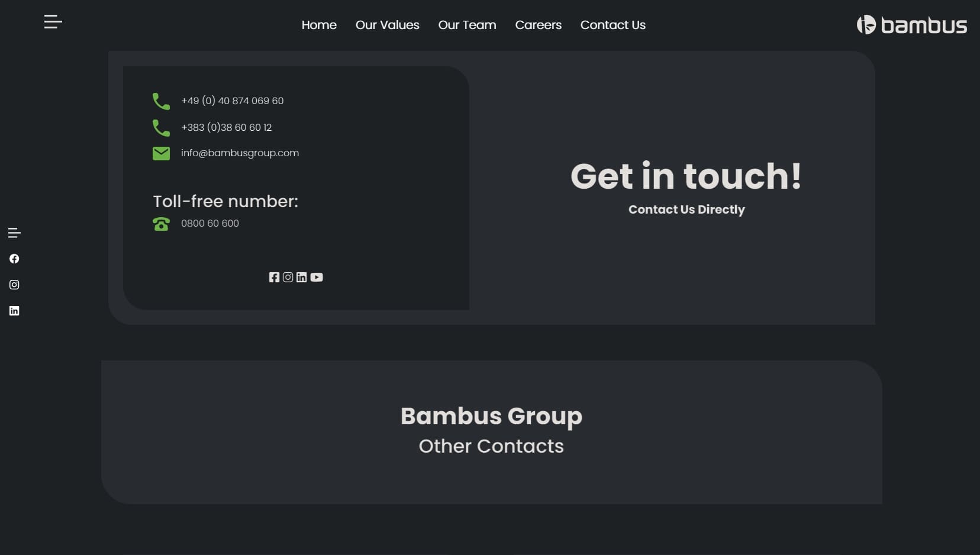Click Facebook icon in contact card
The width and height of the screenshot is (980, 555).
pos(274,277)
